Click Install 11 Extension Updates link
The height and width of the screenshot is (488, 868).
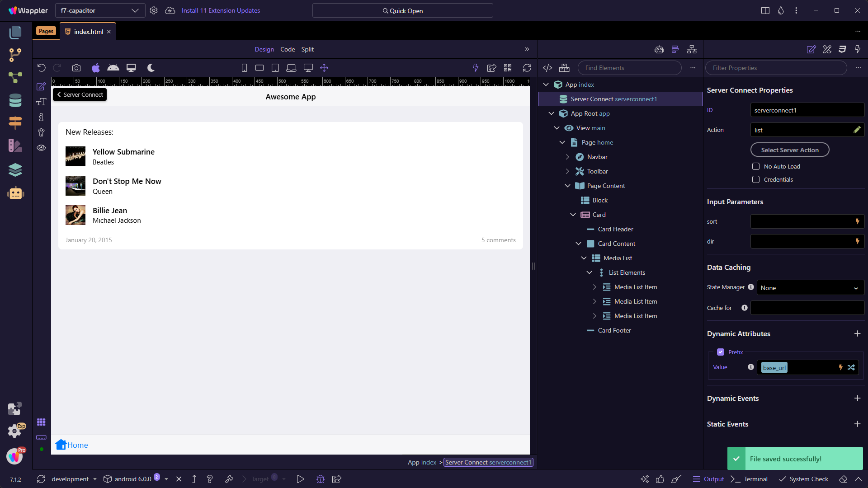(221, 10)
